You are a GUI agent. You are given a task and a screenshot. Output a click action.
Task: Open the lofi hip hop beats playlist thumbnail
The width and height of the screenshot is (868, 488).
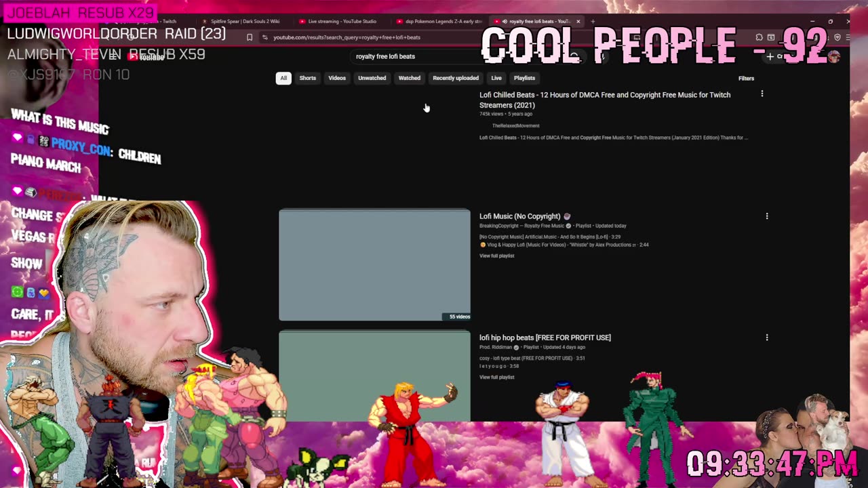click(x=374, y=376)
